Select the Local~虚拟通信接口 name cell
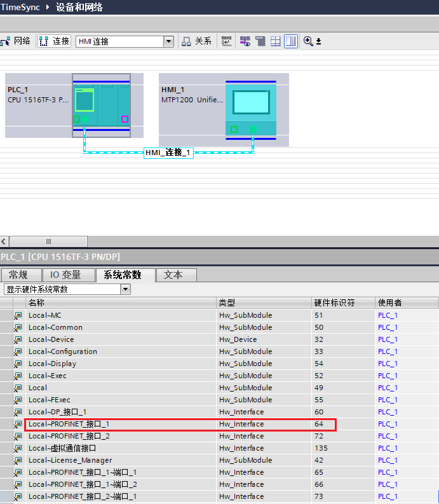This screenshot has width=439, height=504. (x=121, y=448)
